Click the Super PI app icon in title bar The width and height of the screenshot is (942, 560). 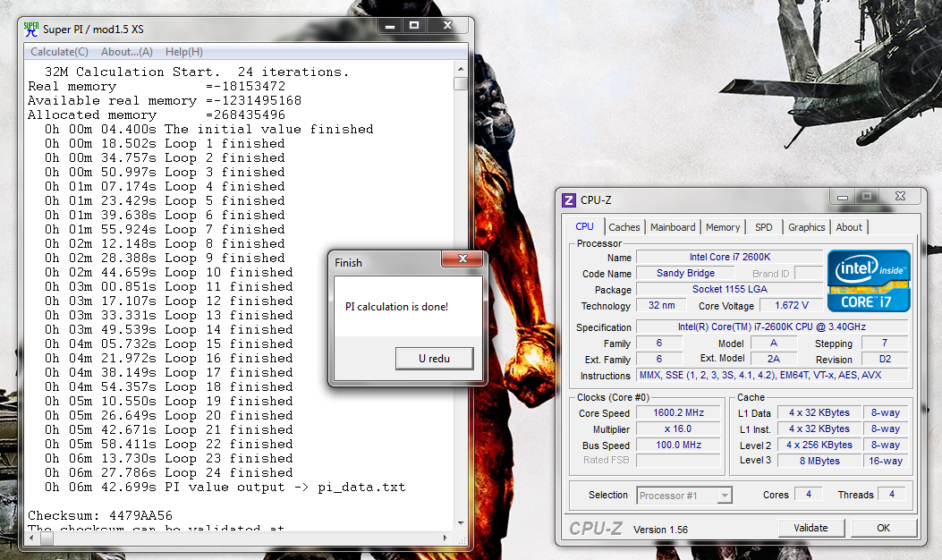(31, 29)
